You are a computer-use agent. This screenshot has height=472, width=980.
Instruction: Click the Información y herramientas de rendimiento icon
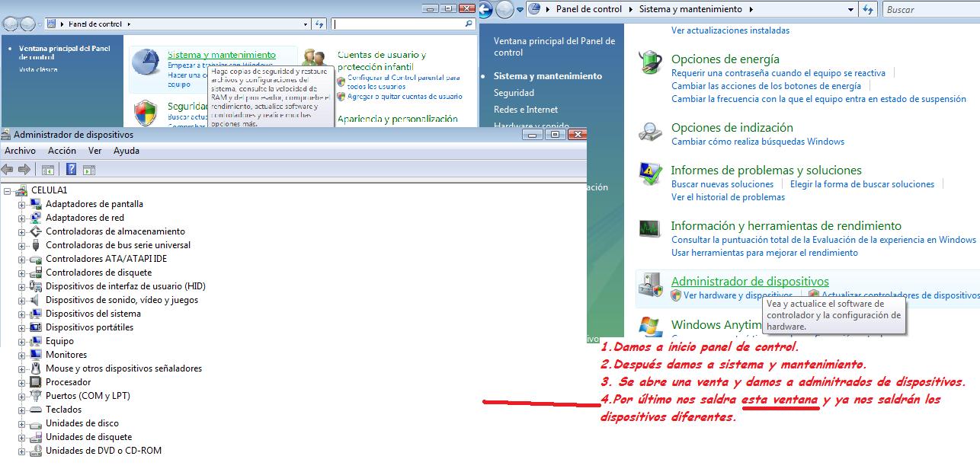[x=650, y=228]
